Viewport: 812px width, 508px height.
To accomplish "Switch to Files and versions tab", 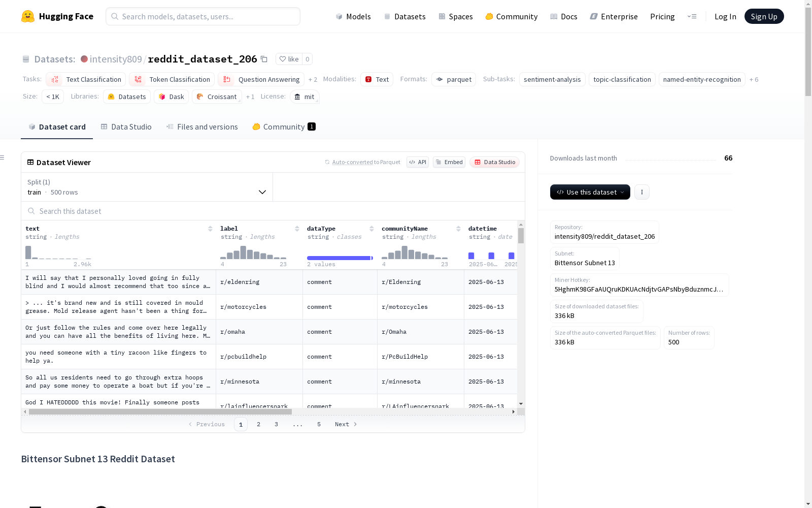I will [202, 127].
